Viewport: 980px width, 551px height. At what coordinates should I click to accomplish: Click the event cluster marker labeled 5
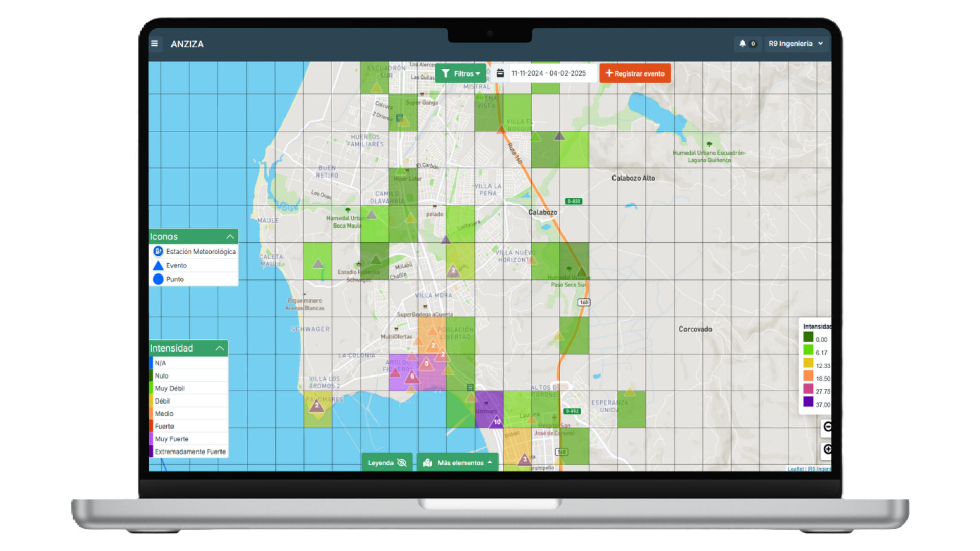coord(427,364)
